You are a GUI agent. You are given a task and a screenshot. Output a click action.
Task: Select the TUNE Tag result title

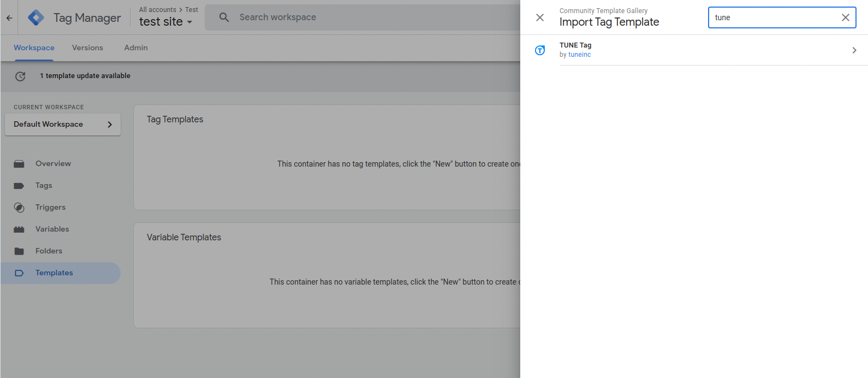tap(575, 45)
